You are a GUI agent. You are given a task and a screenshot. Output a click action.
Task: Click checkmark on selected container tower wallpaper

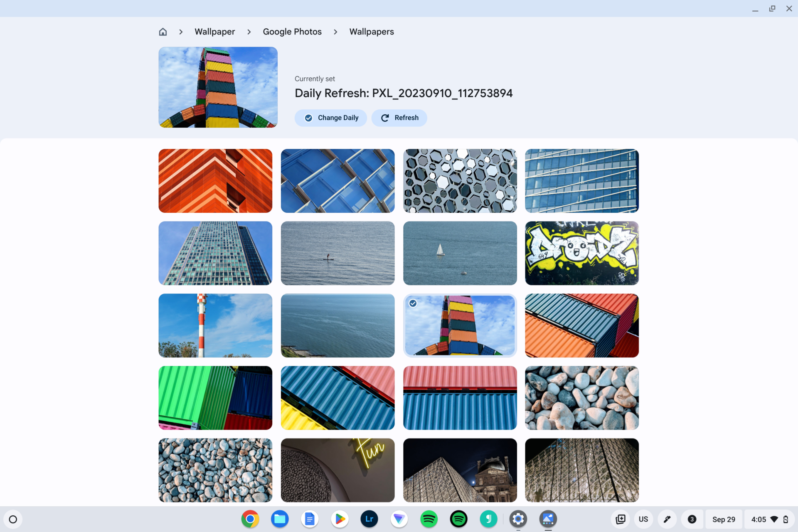tap(413, 303)
